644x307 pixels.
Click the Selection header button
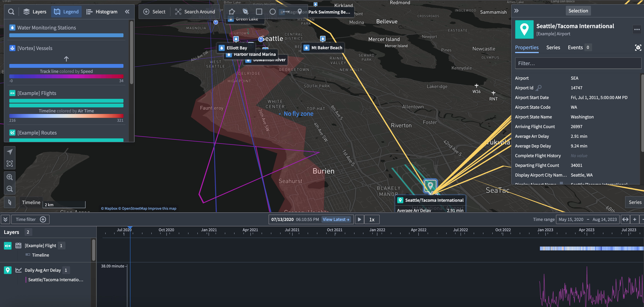point(578,11)
